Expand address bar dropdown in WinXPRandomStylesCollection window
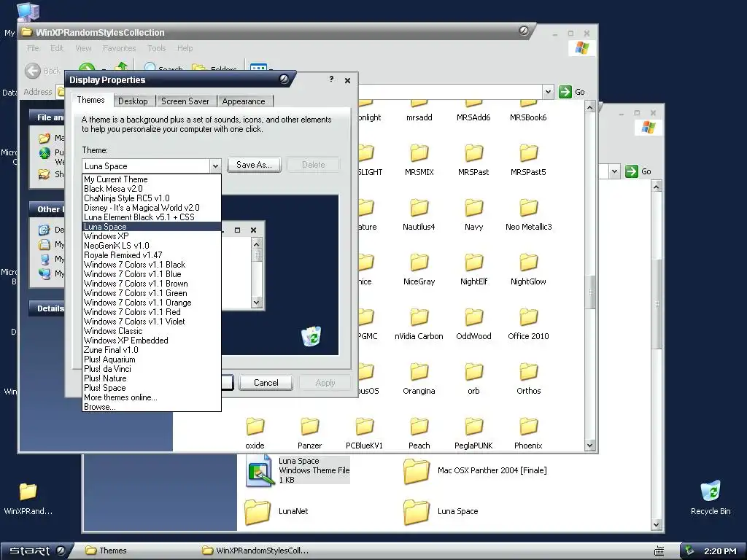This screenshot has width=747, height=560. pyautogui.click(x=548, y=92)
